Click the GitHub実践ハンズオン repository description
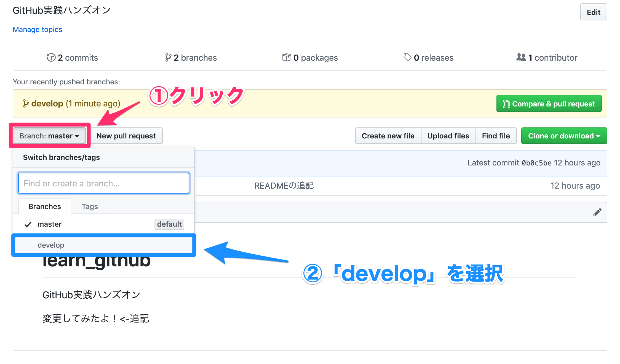 (62, 10)
